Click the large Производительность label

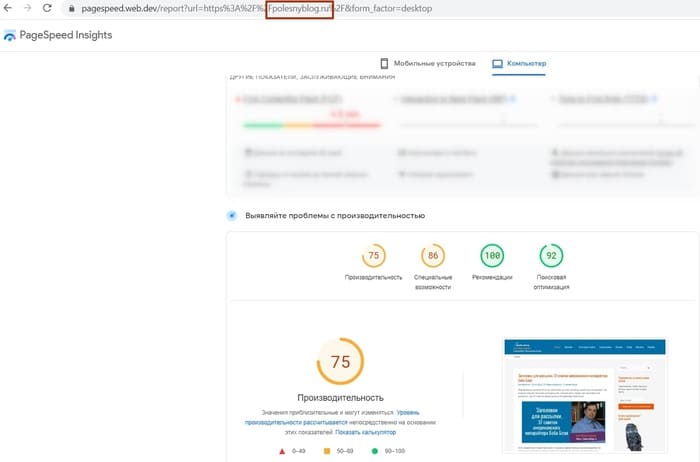341,398
